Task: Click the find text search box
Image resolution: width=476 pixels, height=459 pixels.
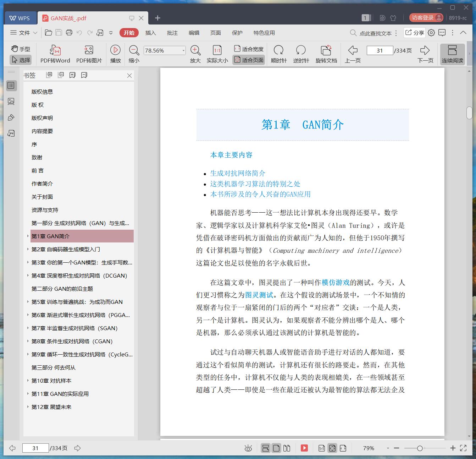Action: point(371,33)
